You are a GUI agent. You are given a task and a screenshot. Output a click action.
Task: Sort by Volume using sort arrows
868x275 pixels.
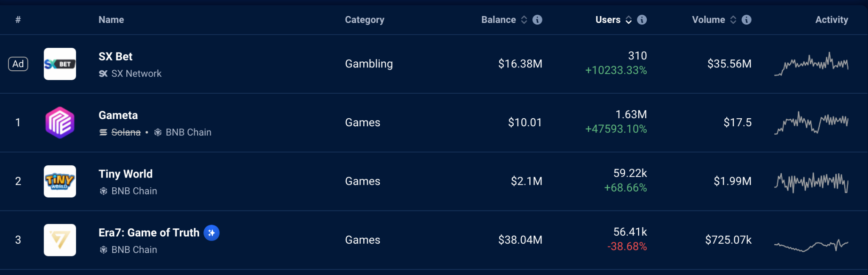733,19
